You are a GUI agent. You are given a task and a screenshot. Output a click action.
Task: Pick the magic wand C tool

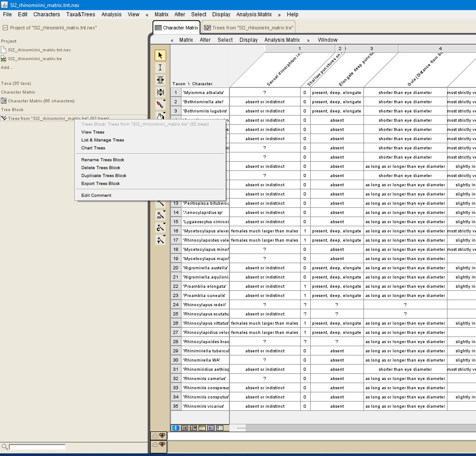pyautogui.click(x=160, y=228)
